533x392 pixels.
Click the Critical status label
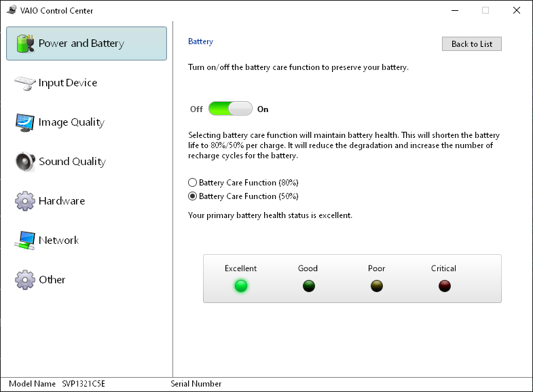pyautogui.click(x=443, y=268)
